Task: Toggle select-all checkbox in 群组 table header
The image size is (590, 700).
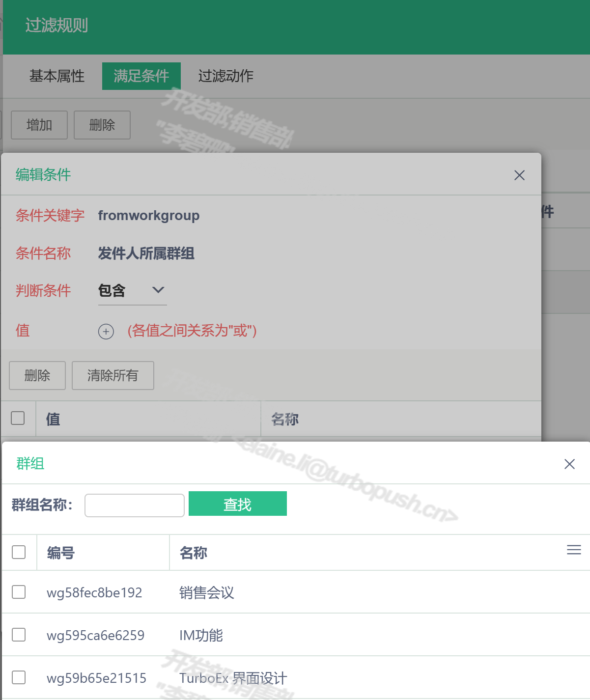Action: [19, 552]
